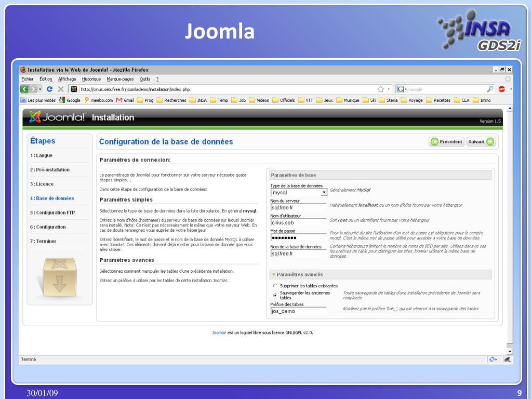Click step '5 : Configuration FTP'
This screenshot has height=399, width=532.
52,212
